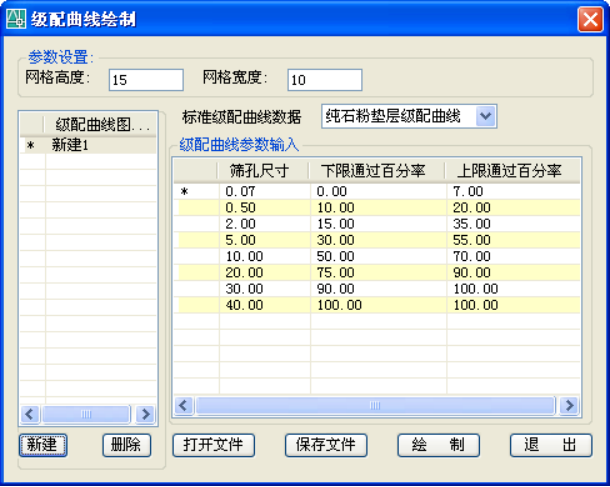Click the row marker asterisk beside 新建1
The image size is (610, 487).
click(x=30, y=146)
